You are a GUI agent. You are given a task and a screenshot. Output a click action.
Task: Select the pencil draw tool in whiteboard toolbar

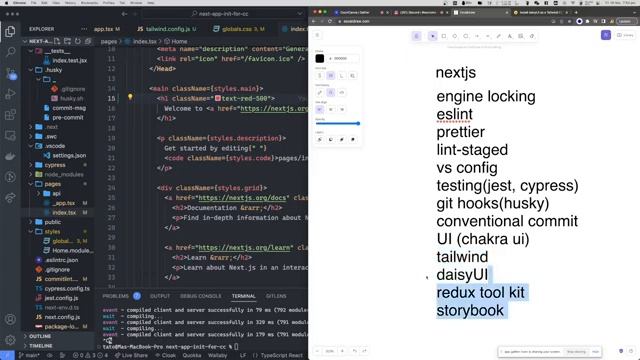pyautogui.click(x=499, y=36)
